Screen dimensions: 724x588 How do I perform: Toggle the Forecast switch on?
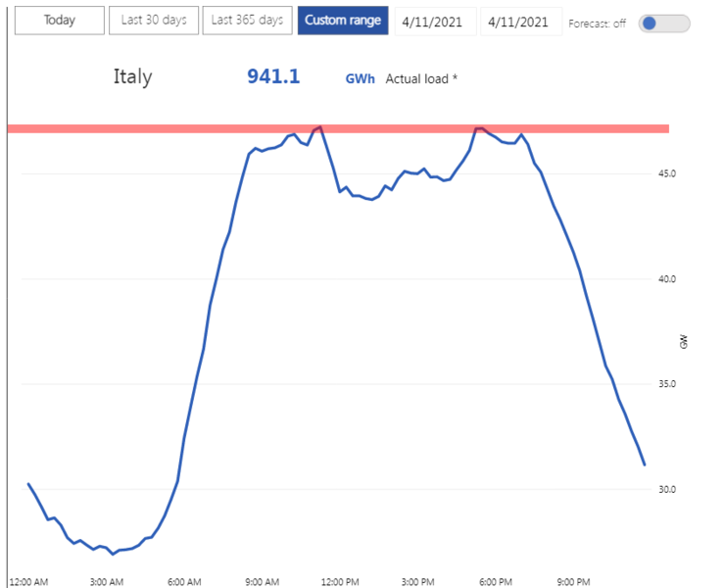click(x=663, y=23)
